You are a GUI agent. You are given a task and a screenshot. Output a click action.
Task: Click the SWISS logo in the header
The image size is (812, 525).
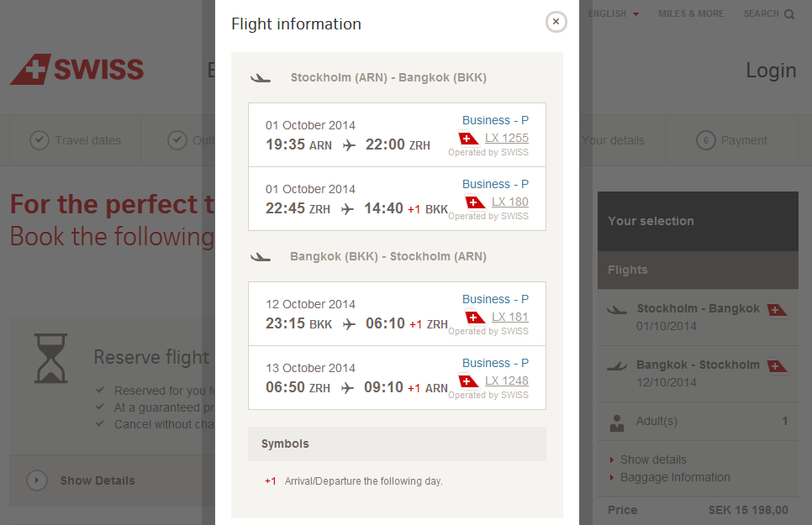tap(77, 69)
